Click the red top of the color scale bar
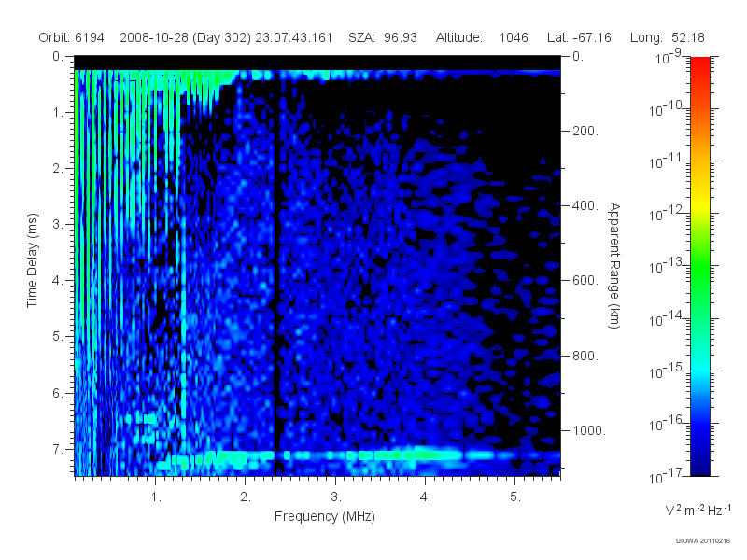 click(x=700, y=64)
